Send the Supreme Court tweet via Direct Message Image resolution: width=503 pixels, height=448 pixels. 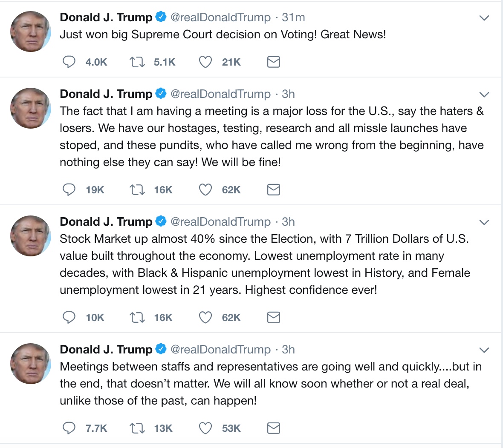[x=273, y=62]
